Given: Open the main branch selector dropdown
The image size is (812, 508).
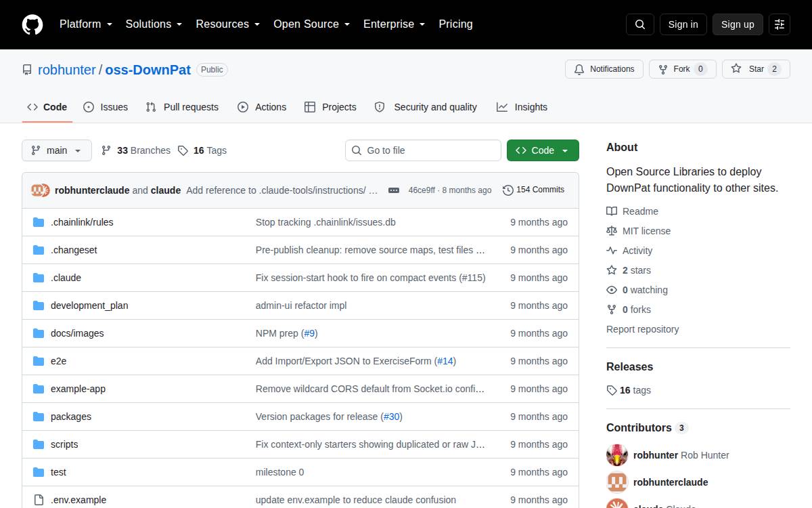Looking at the screenshot, I should pyautogui.click(x=57, y=150).
